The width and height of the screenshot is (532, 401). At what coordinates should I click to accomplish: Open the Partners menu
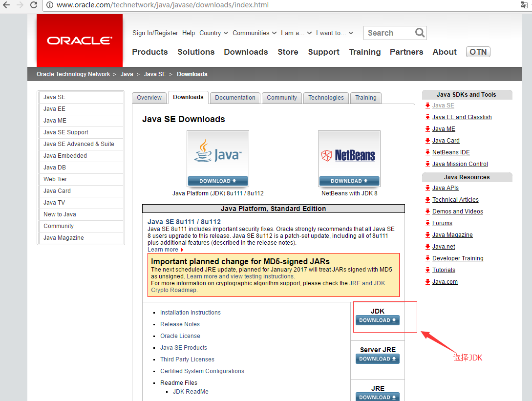tap(406, 52)
